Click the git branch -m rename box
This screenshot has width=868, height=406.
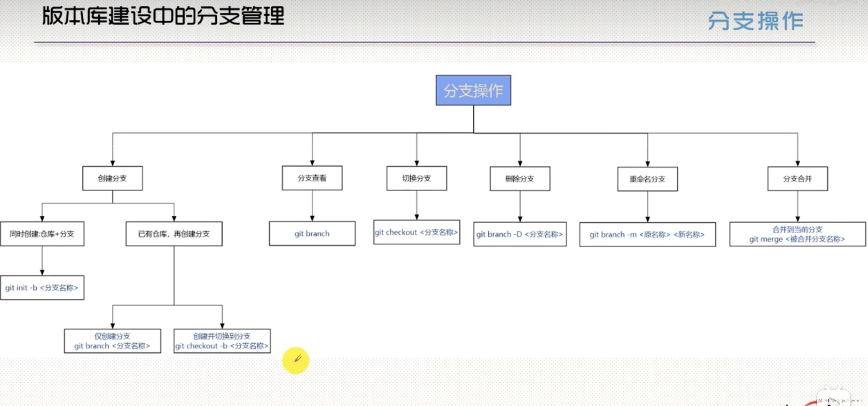click(647, 234)
